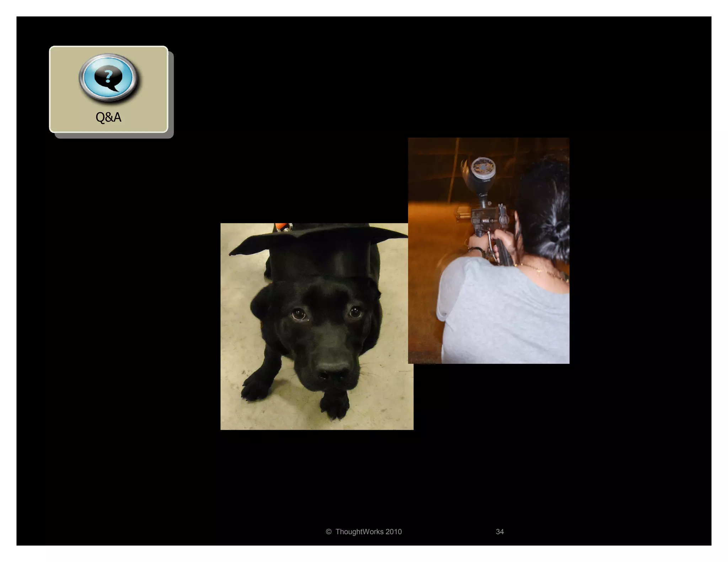Click the slide number 34

499,532
